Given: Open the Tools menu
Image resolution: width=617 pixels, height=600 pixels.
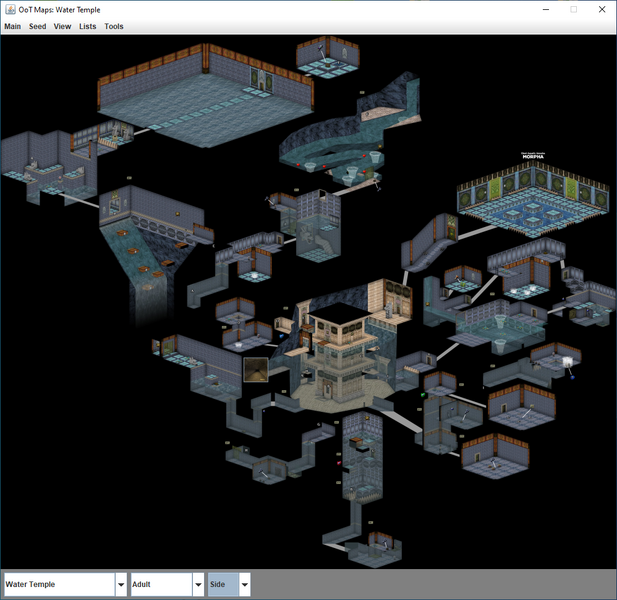Looking at the screenshot, I should (114, 26).
